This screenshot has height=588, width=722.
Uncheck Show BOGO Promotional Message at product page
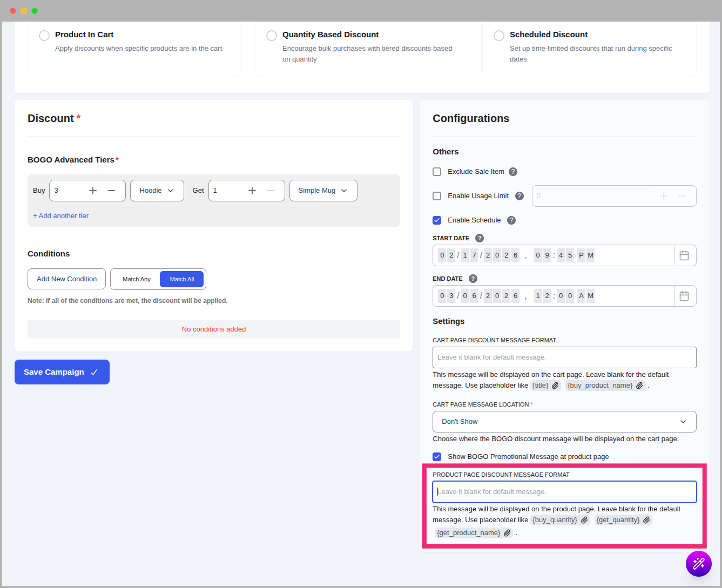437,456
